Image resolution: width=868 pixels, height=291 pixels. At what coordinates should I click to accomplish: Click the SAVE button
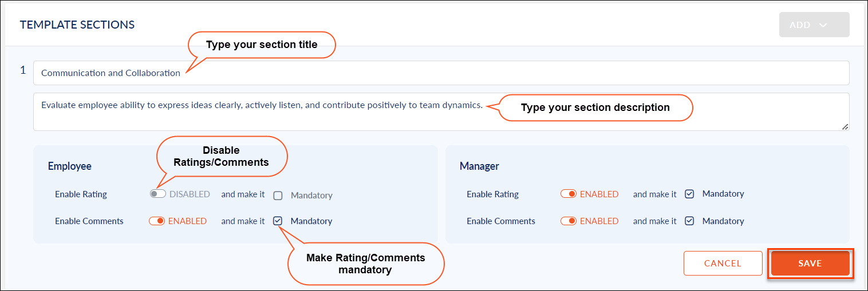coord(810,264)
